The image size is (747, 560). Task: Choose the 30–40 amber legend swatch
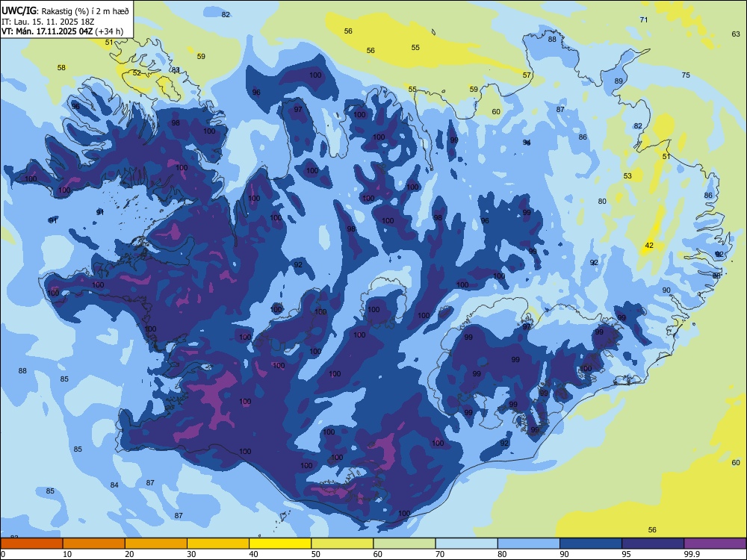coord(218,544)
